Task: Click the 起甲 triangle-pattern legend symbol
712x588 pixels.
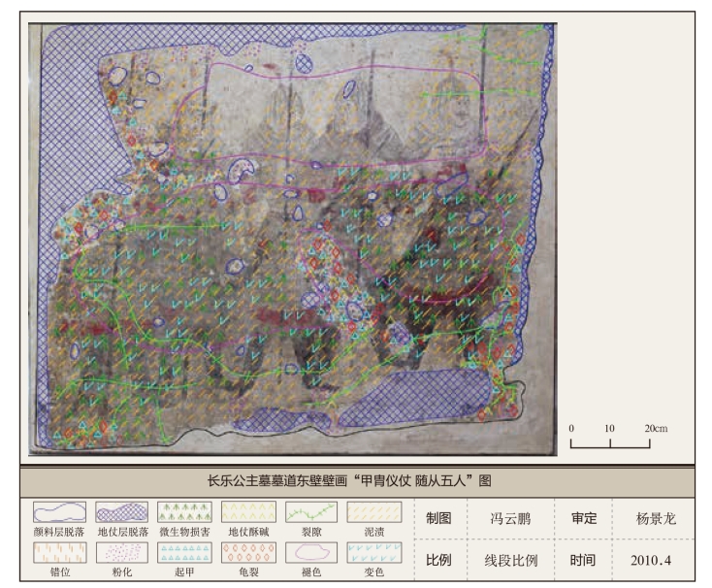Action: click(x=184, y=552)
